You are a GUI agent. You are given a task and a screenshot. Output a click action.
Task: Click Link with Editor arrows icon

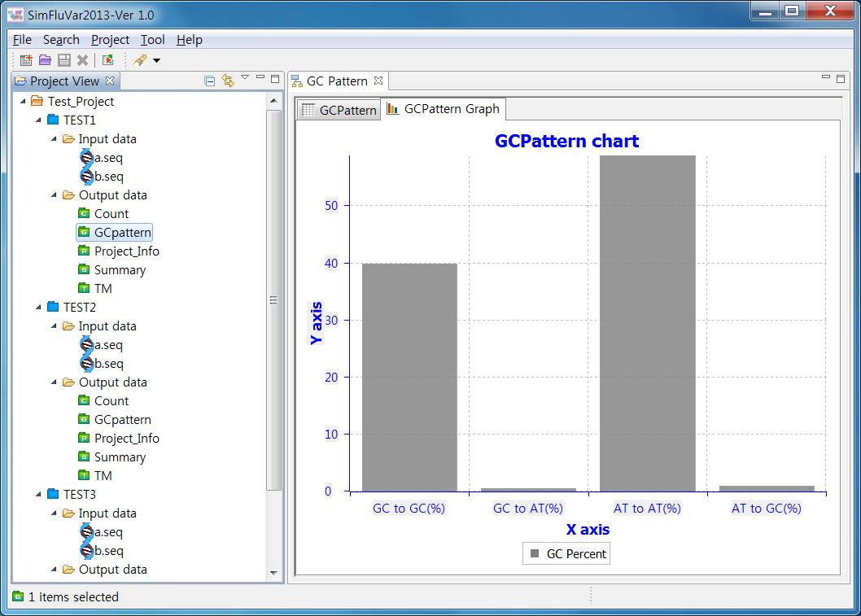tap(227, 81)
